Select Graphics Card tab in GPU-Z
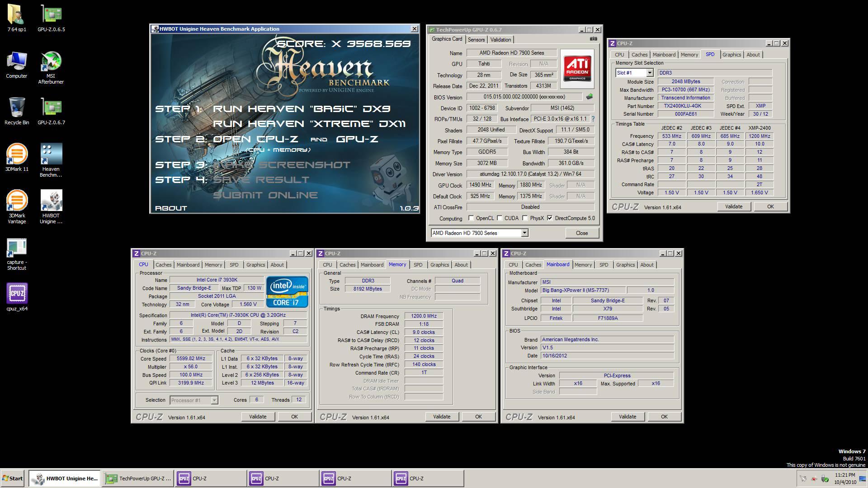 pyautogui.click(x=447, y=39)
